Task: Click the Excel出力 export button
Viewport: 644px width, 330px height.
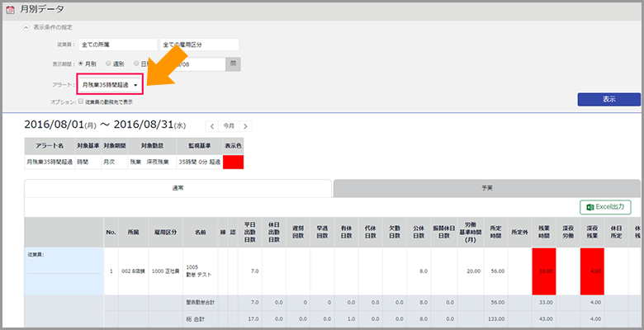Action: (606, 207)
